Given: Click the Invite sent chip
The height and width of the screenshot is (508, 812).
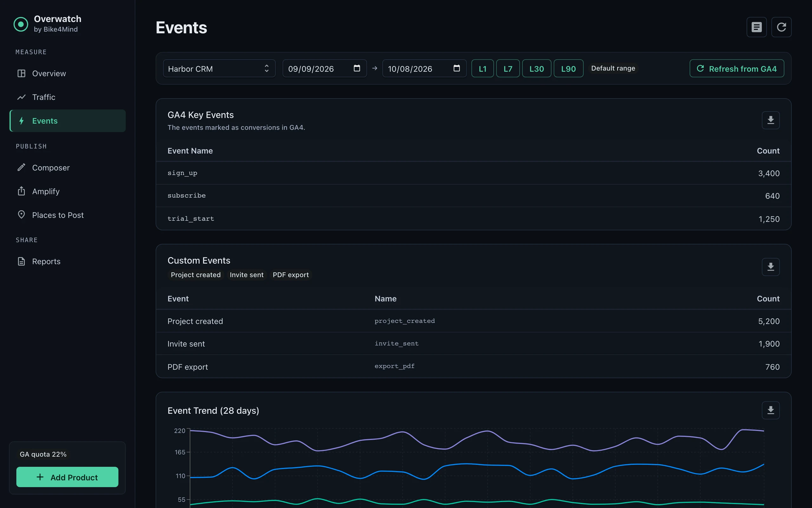Looking at the screenshot, I should pyautogui.click(x=247, y=275).
